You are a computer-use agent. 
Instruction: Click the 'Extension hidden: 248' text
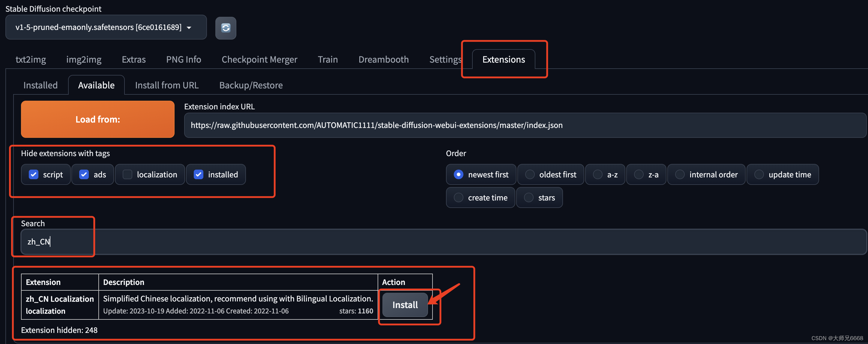59,330
